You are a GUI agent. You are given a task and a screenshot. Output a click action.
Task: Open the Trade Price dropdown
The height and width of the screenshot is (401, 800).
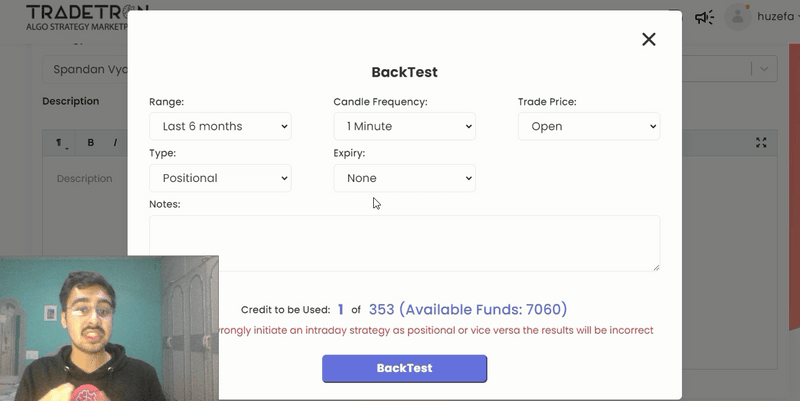(588, 126)
